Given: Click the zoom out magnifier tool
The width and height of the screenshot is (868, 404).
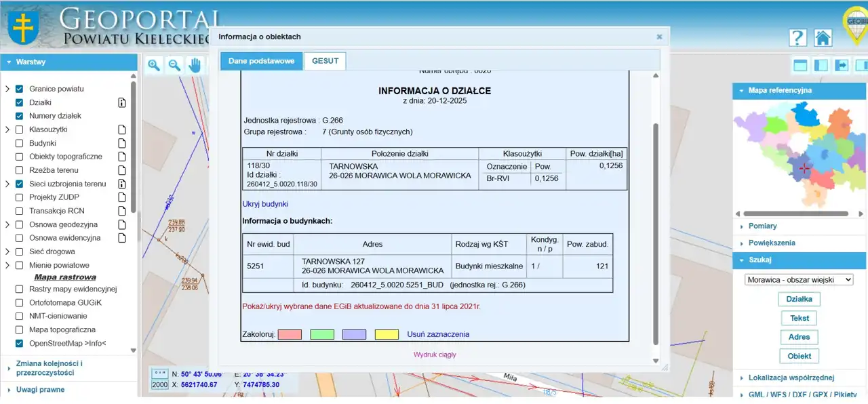Looking at the screenshot, I should [174, 65].
